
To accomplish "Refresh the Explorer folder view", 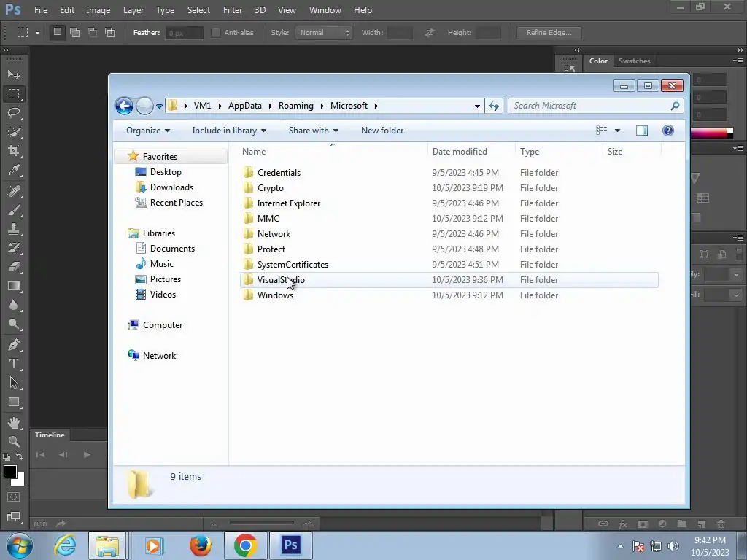I will click(494, 106).
